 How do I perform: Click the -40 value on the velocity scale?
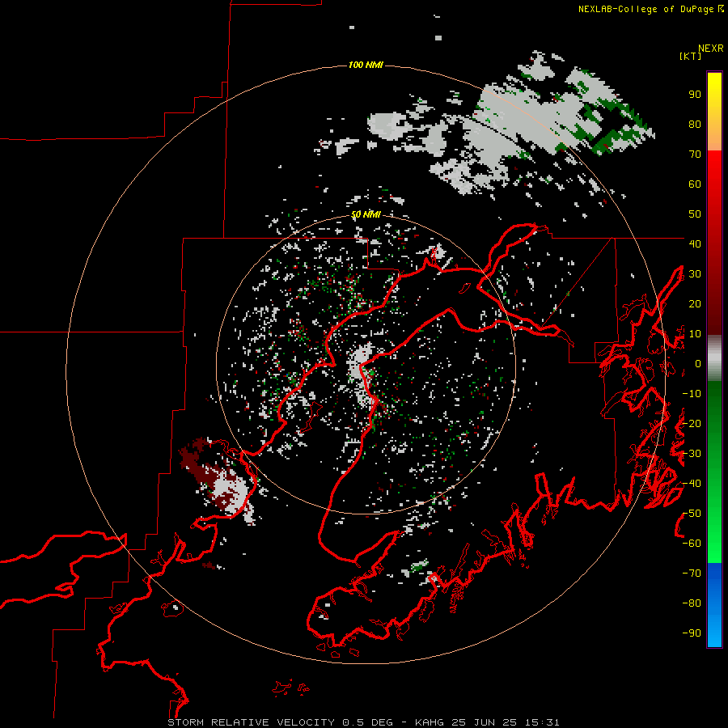pyautogui.click(x=692, y=484)
